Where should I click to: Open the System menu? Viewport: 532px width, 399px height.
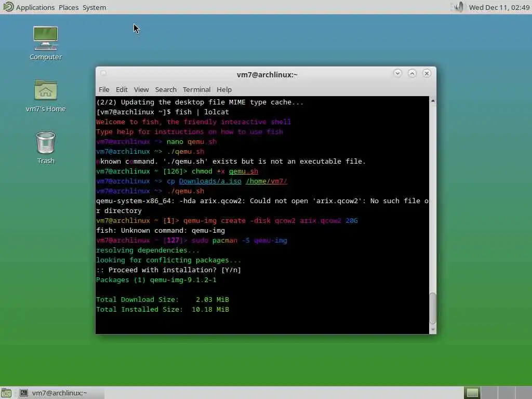point(95,7)
